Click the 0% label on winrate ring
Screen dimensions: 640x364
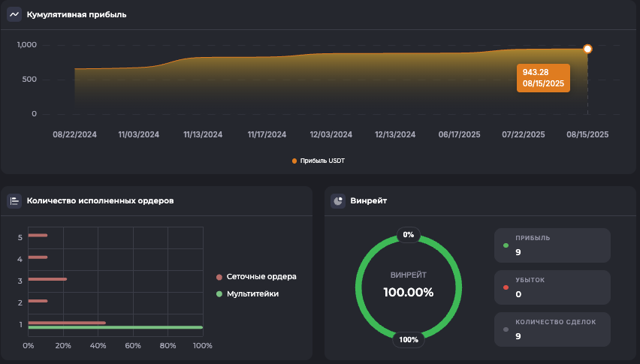(x=409, y=234)
